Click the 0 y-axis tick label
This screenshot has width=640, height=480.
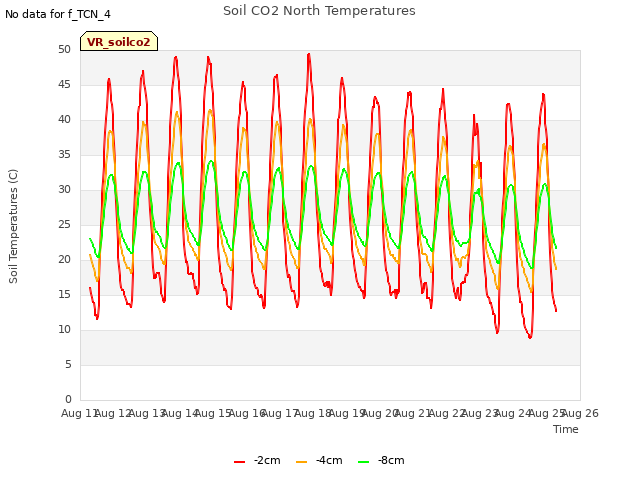click(x=68, y=399)
